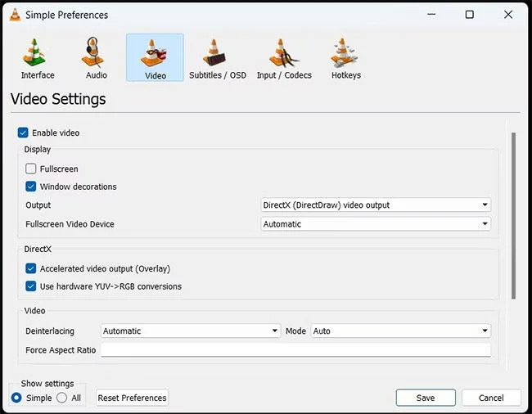Click the DirectX group label
Image resolution: width=532 pixels, height=414 pixels.
point(38,249)
